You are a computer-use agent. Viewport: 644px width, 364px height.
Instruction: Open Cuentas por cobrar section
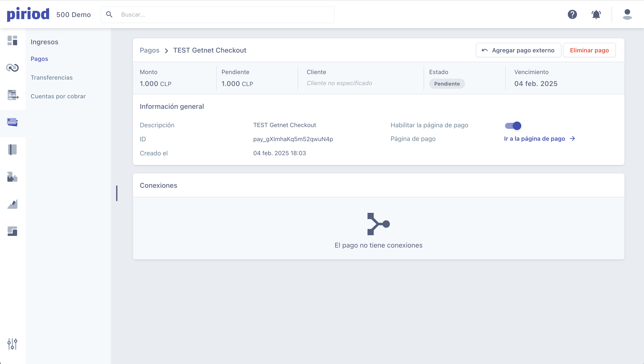click(x=58, y=96)
